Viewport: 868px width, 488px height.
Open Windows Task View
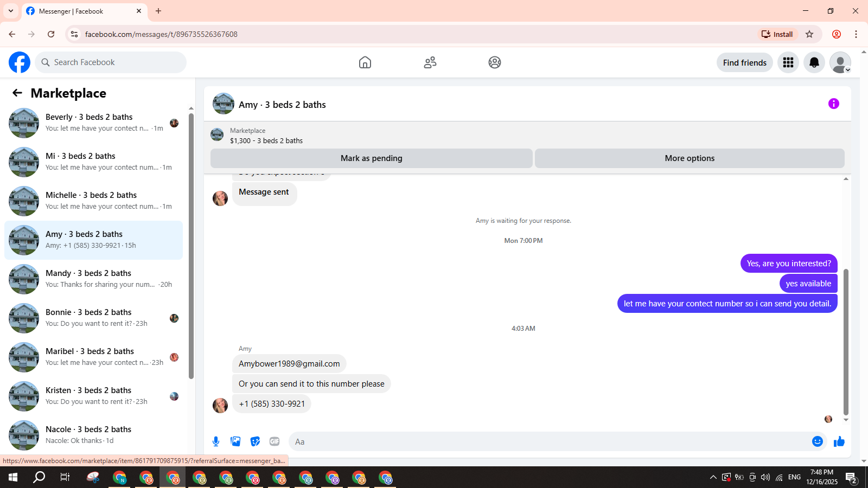[x=65, y=477]
